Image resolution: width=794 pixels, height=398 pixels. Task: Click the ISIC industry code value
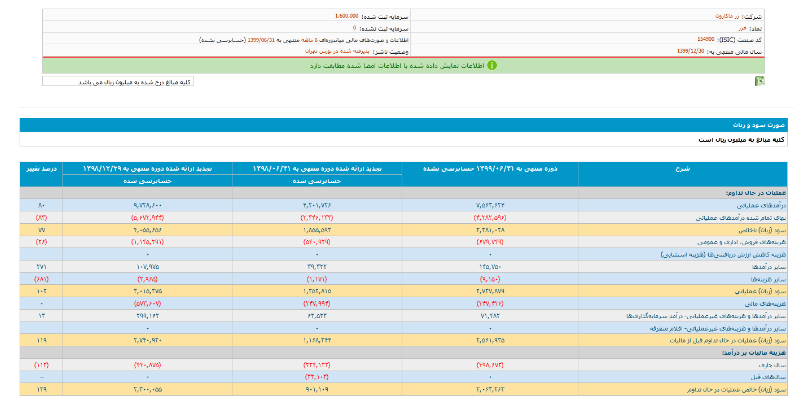coord(706,39)
